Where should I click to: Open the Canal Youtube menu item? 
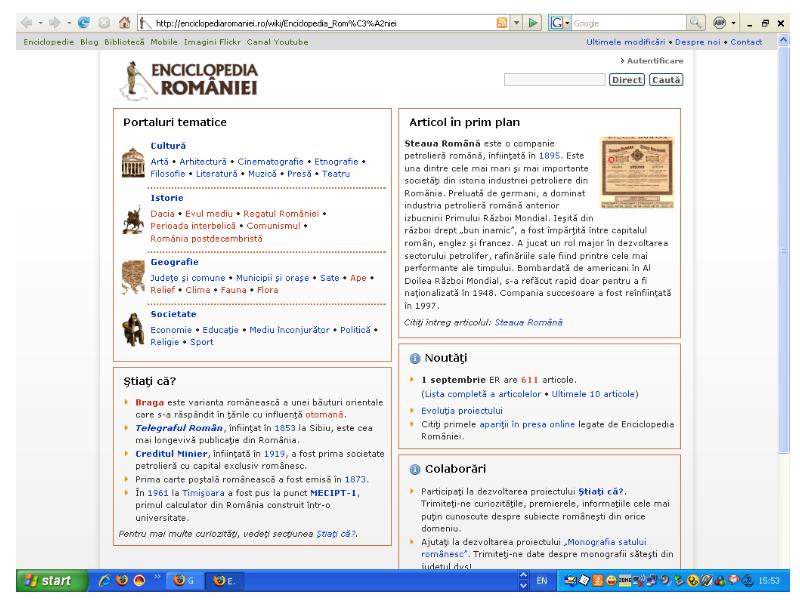coord(278,42)
